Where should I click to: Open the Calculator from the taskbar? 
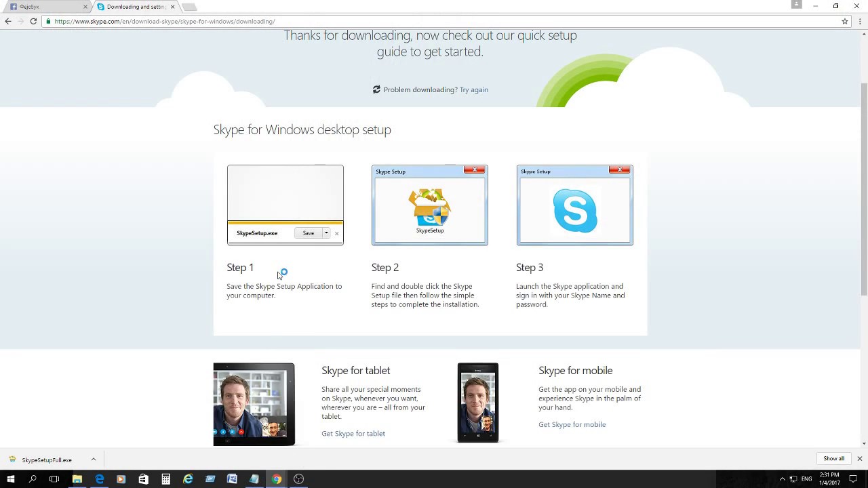pyautogui.click(x=165, y=479)
